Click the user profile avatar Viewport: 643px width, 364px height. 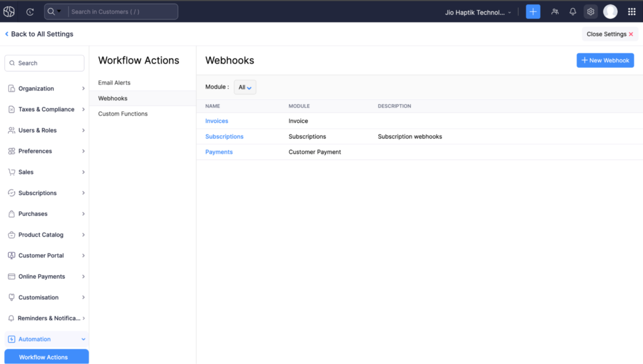tap(610, 11)
